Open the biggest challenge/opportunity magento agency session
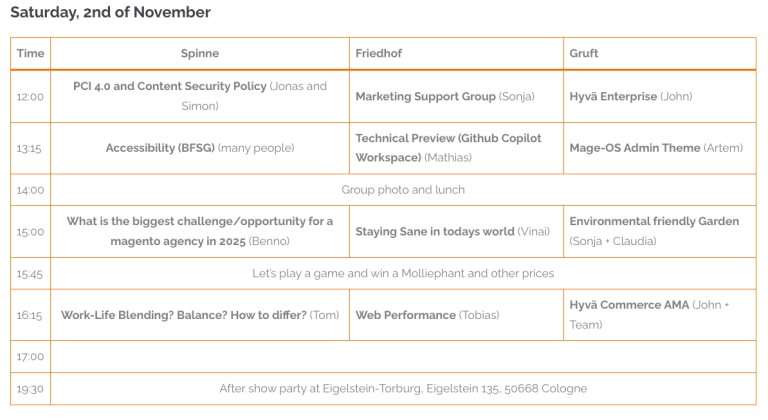Viewport: 768px width, 420px height. [200, 221]
